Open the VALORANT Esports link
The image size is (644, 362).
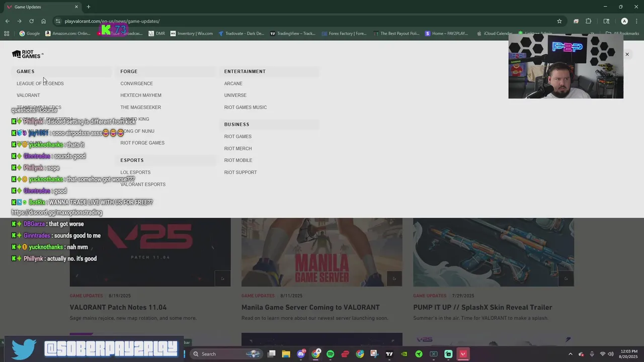coord(143,185)
